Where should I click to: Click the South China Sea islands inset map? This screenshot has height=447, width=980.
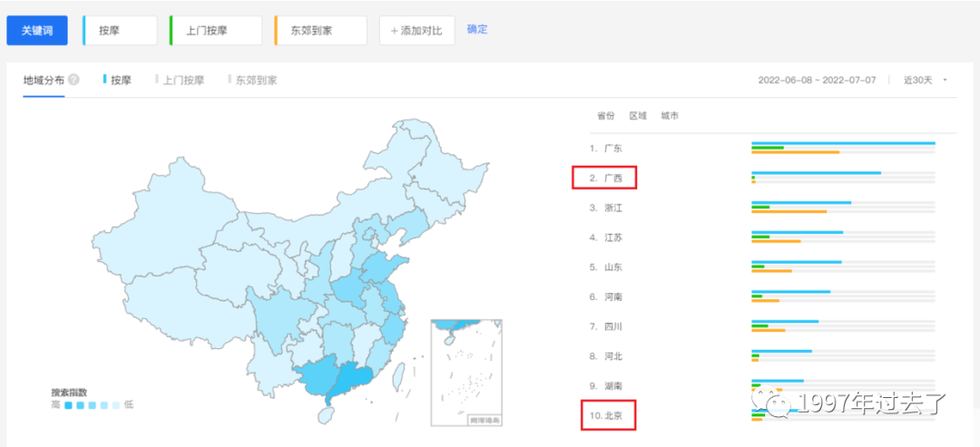466,373
